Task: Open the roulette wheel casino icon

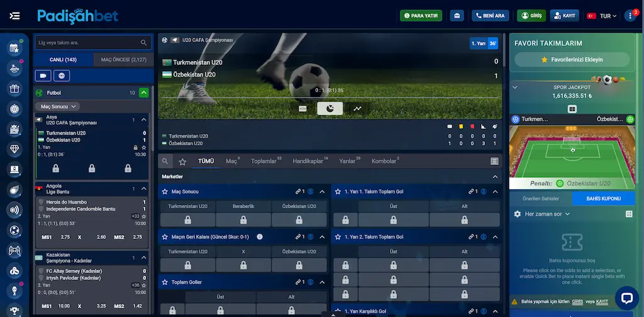Action: [x=15, y=109]
